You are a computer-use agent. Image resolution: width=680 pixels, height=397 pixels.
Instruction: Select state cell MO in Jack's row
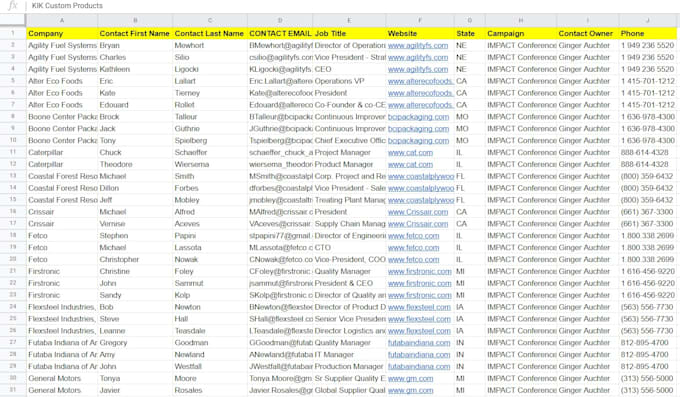(470, 128)
